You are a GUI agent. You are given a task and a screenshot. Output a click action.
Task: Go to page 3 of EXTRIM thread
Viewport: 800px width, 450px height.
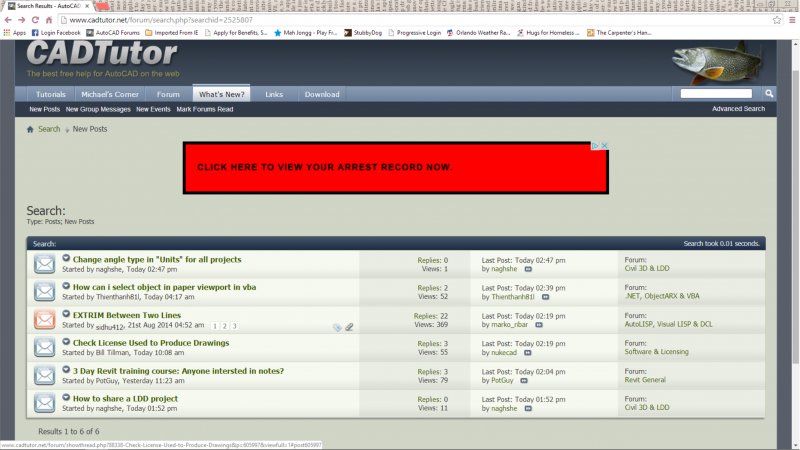point(234,326)
